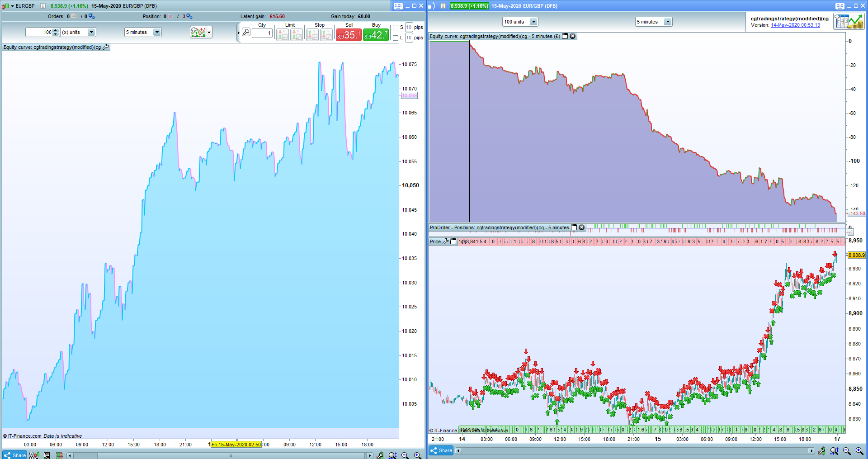Close the right Equity curve panel
The image size is (868, 459).
573,36
